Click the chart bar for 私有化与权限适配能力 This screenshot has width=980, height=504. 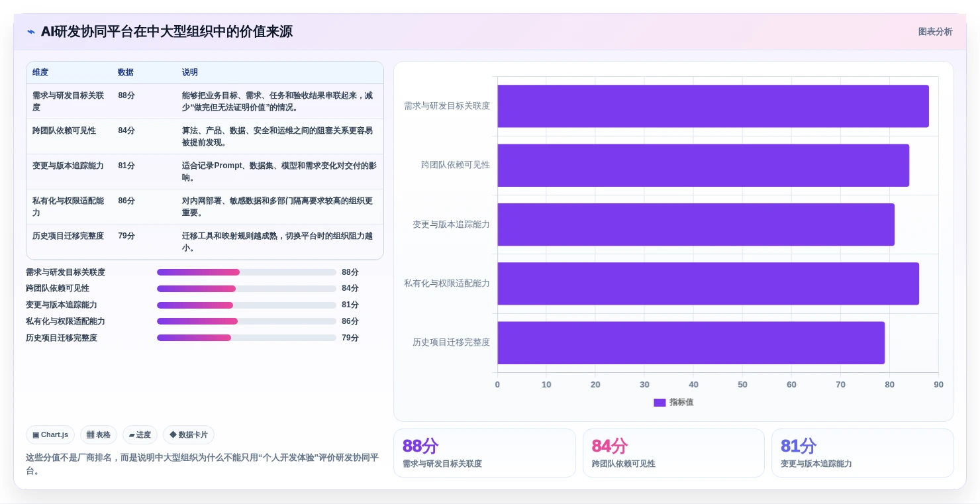coord(709,283)
